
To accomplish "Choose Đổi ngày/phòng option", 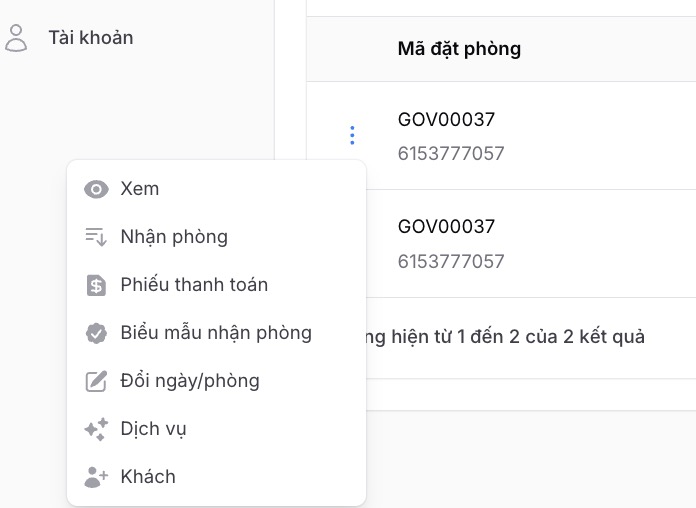I will point(190,381).
